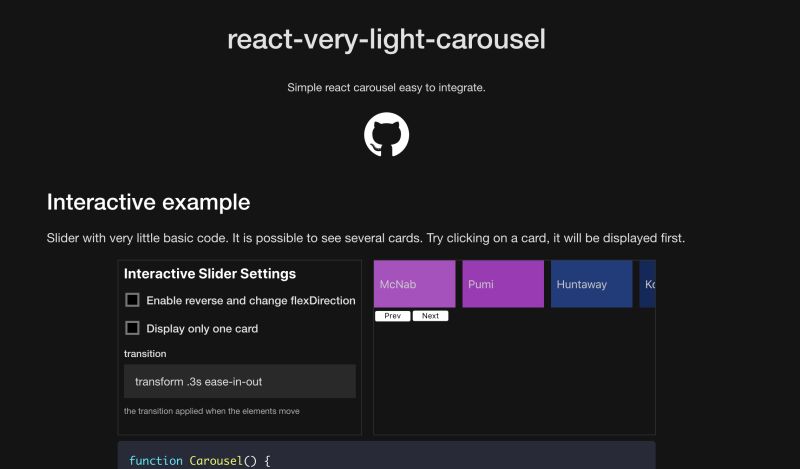
Task: Click the Next button under the carousel
Action: coord(430,316)
